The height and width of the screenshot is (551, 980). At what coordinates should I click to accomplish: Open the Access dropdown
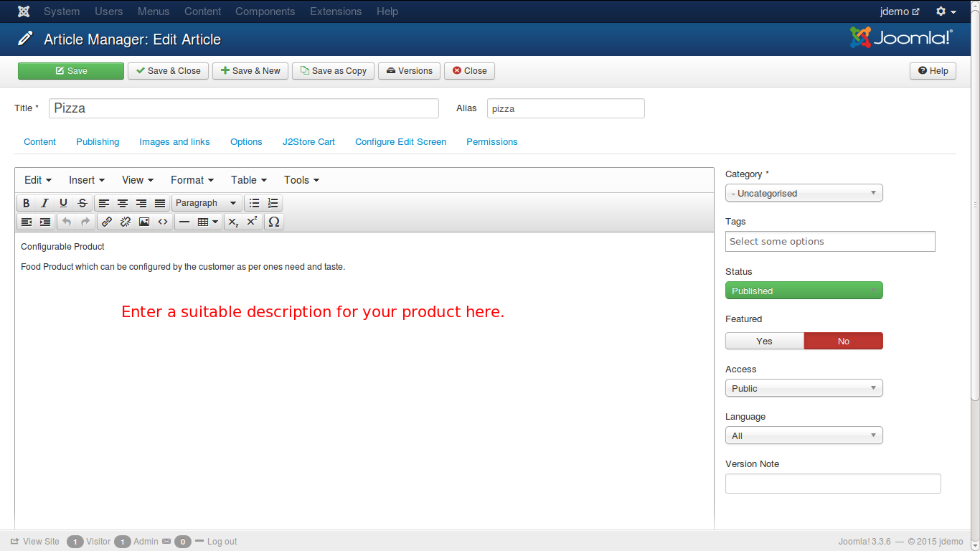(804, 388)
